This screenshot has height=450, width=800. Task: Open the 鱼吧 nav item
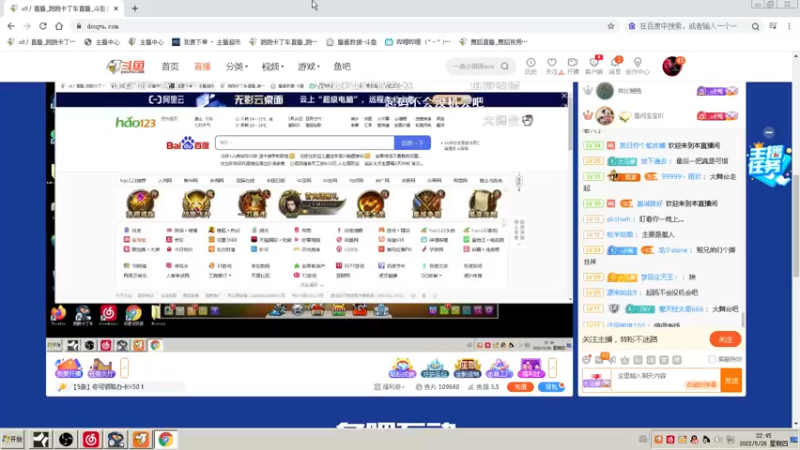(342, 66)
